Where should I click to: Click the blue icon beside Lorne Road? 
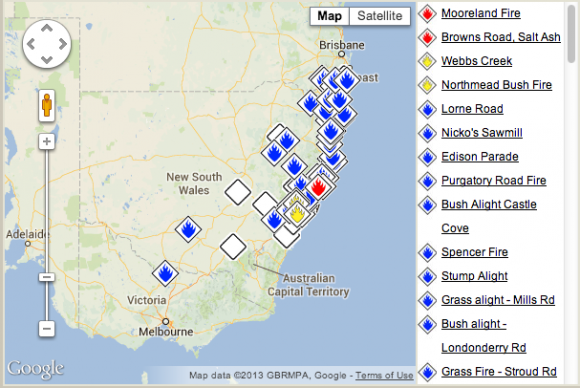[x=428, y=109]
